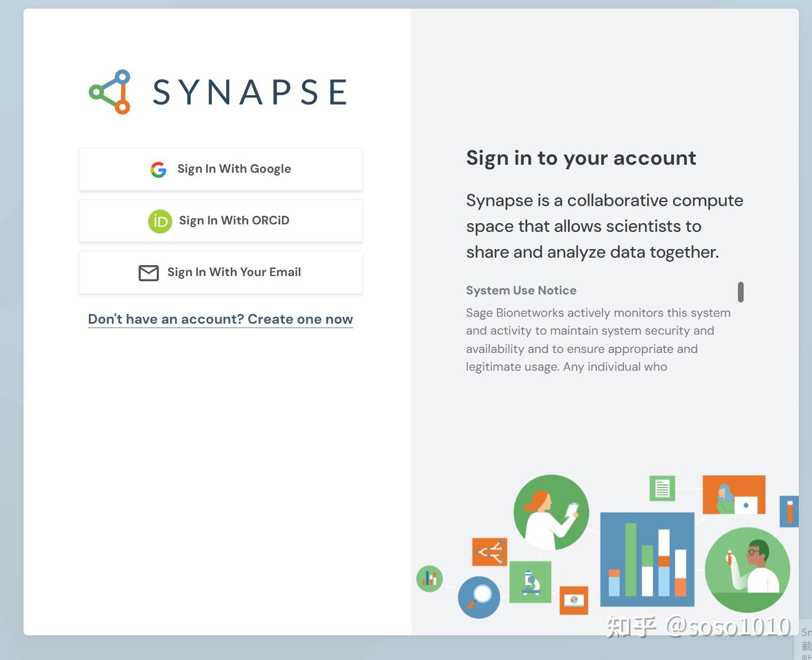Click the scientist holding test tube illustration
The height and width of the screenshot is (660, 812).
pos(747,569)
